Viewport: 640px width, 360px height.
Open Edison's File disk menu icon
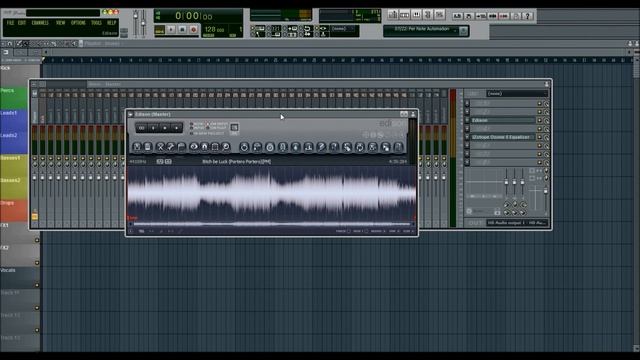137,147
